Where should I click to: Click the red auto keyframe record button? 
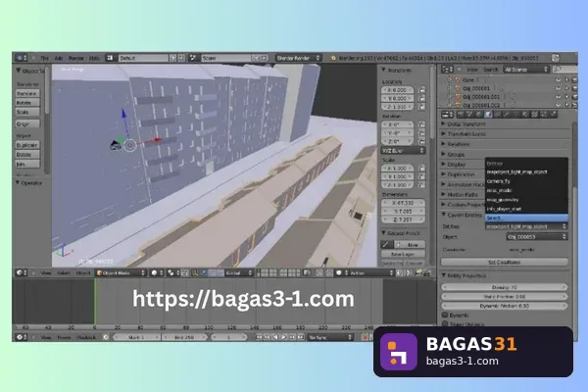(x=365, y=337)
